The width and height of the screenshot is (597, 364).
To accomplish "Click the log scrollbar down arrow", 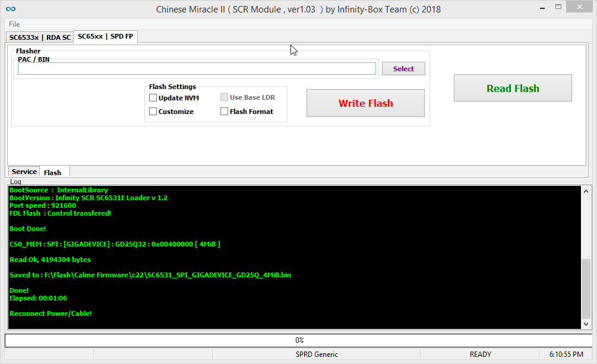I will [586, 324].
